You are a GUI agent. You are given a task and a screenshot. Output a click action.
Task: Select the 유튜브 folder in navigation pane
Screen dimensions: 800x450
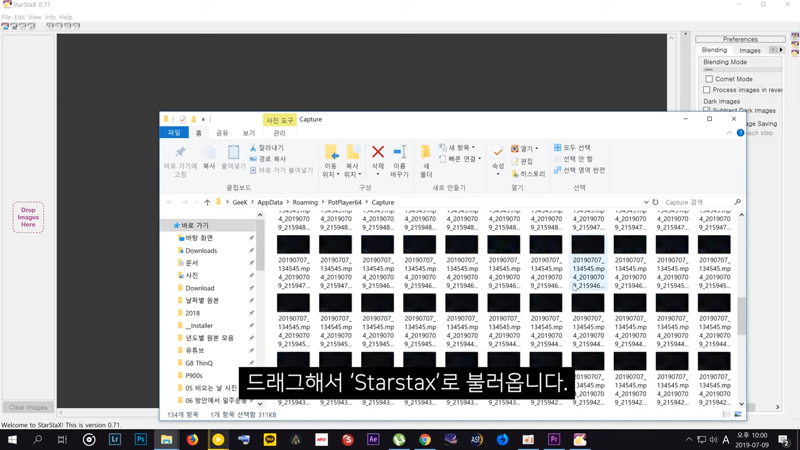(x=194, y=351)
